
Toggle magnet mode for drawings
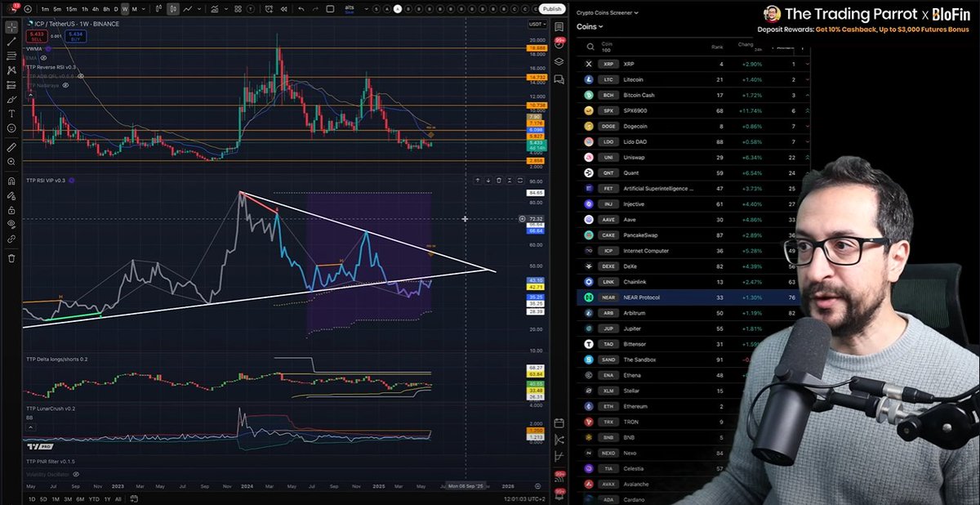pos(11,181)
